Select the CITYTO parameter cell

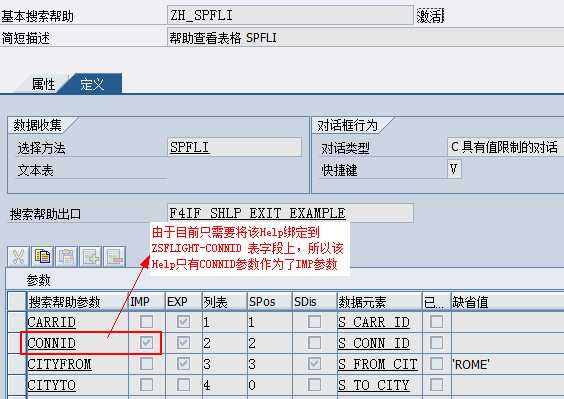[x=78, y=385]
